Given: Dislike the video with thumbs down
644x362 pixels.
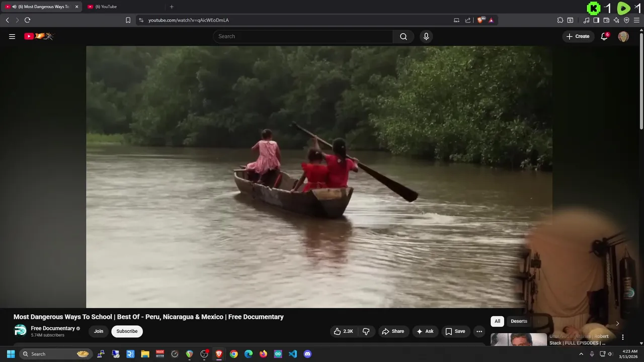Looking at the screenshot, I should click(366, 331).
